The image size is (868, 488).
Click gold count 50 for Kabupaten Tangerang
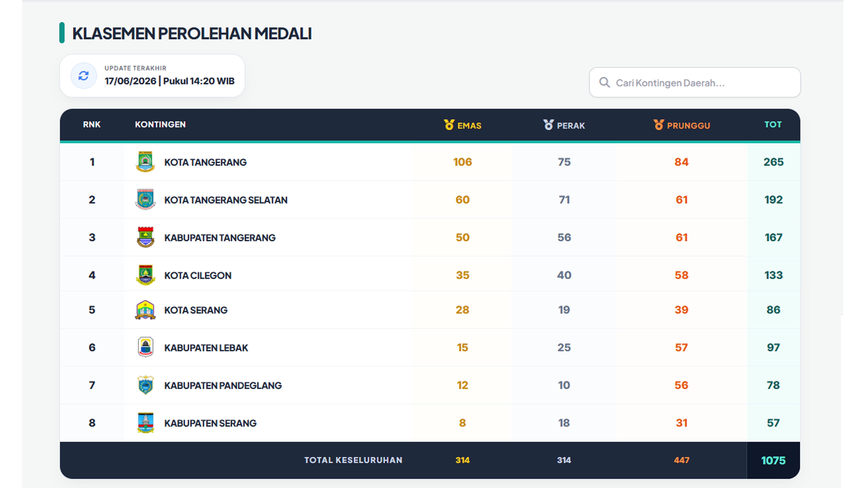coord(463,237)
